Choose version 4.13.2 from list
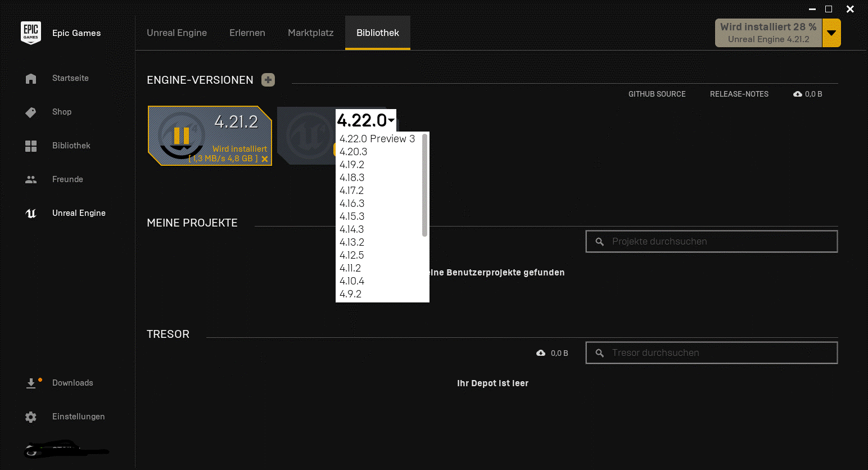Image resolution: width=868 pixels, height=470 pixels. pos(352,242)
